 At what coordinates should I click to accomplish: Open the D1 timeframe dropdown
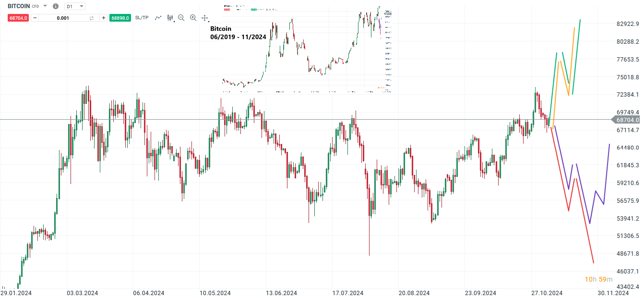[74, 6]
